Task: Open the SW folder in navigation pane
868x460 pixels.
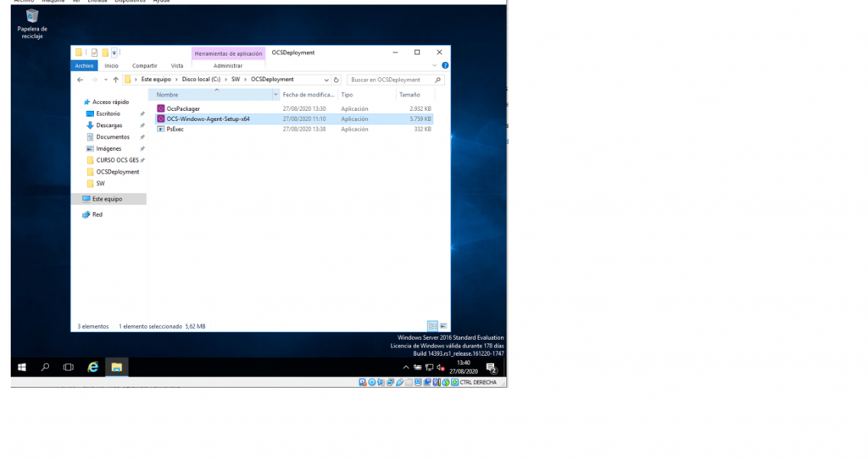Action: [100, 183]
